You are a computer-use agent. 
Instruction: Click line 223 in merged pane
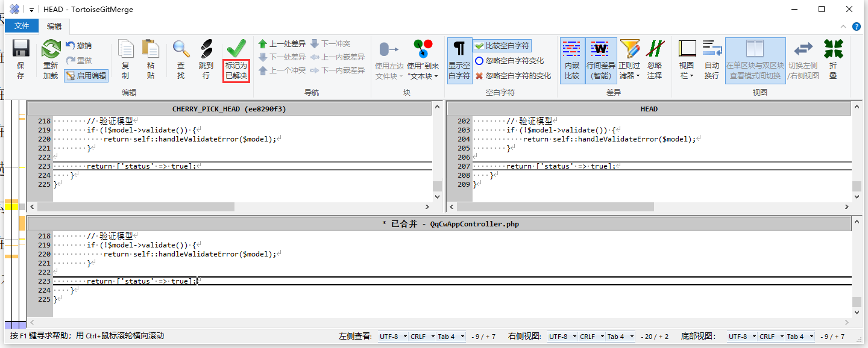452,281
